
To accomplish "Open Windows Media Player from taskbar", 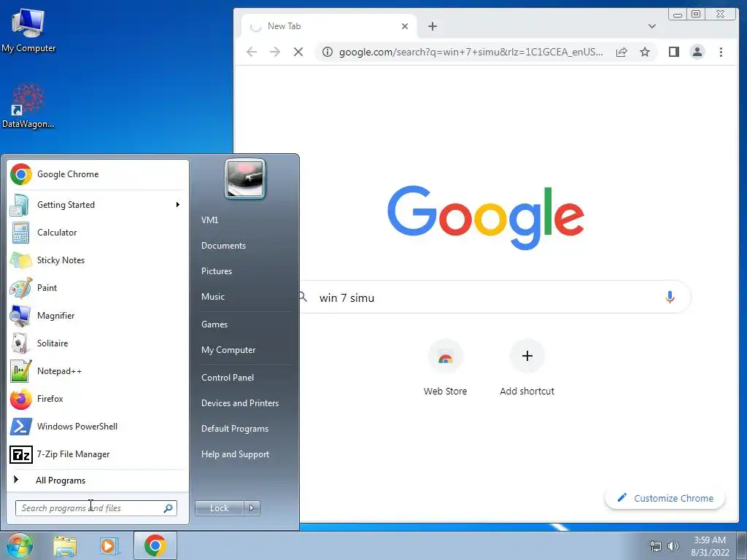I will [x=108, y=546].
